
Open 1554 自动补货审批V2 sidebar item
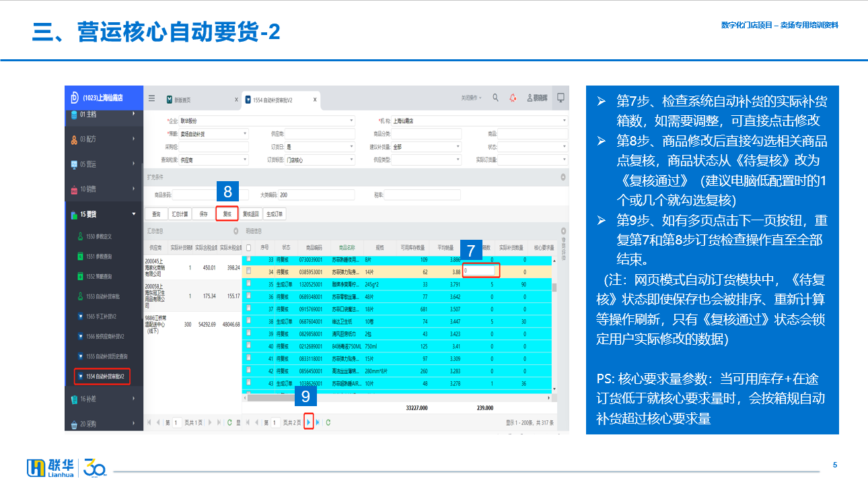coord(102,377)
